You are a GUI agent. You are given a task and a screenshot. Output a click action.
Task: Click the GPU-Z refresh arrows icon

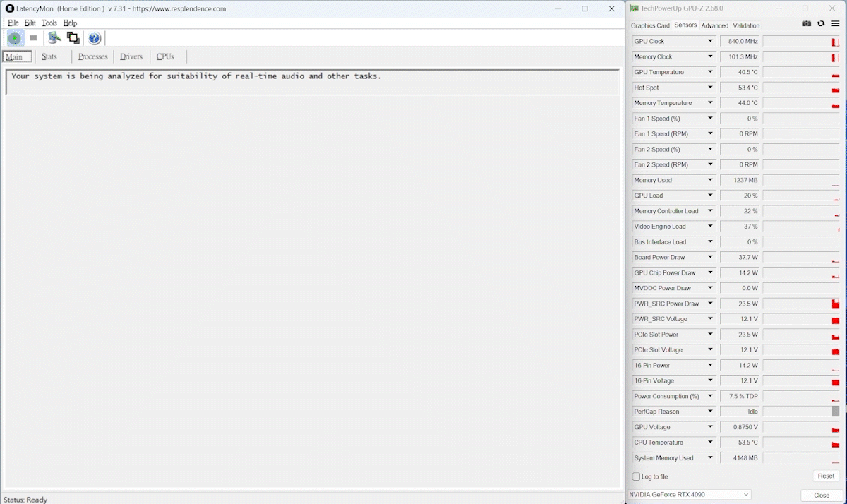tap(821, 24)
